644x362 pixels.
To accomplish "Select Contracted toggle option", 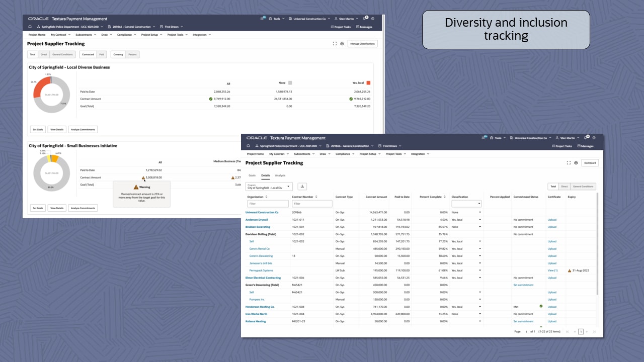I will coord(88,54).
